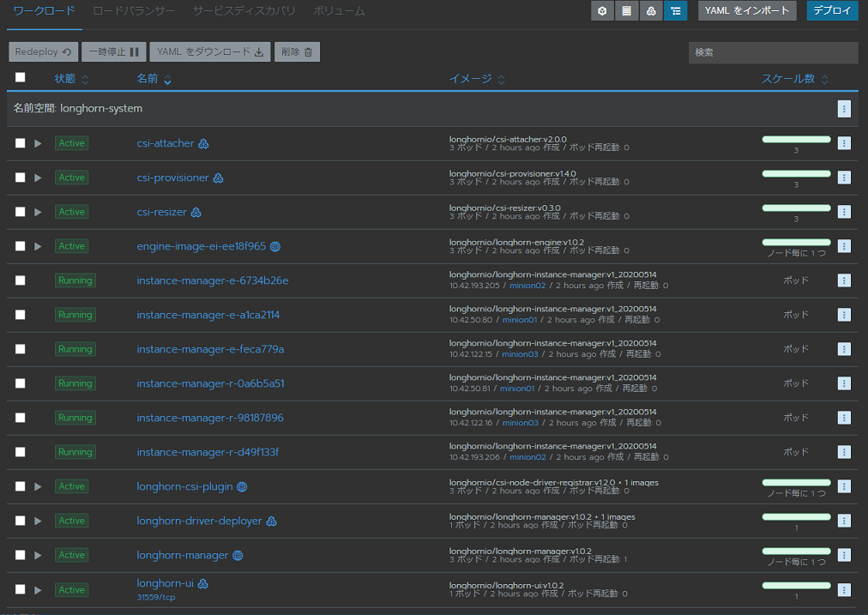The width and height of the screenshot is (868, 615).
Task: Click the YAML をインポート button
Action: click(x=747, y=11)
